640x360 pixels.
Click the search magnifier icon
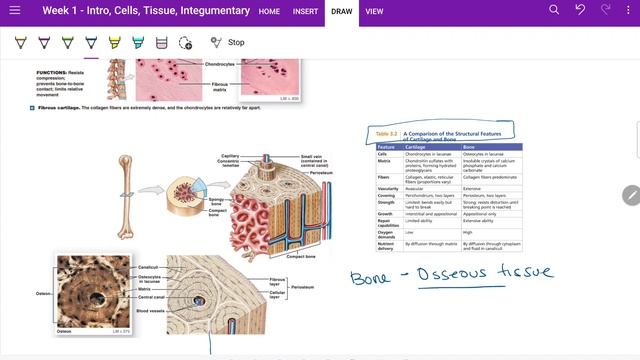[x=554, y=10]
